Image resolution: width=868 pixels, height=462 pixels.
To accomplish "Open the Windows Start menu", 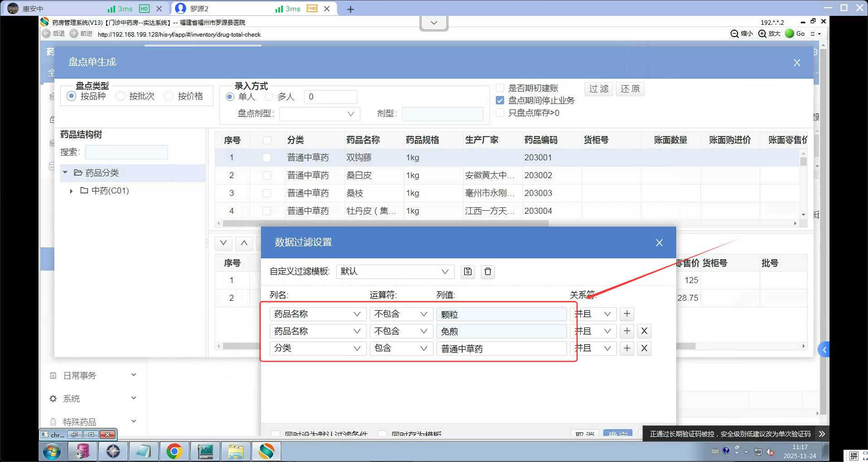I will point(52,452).
